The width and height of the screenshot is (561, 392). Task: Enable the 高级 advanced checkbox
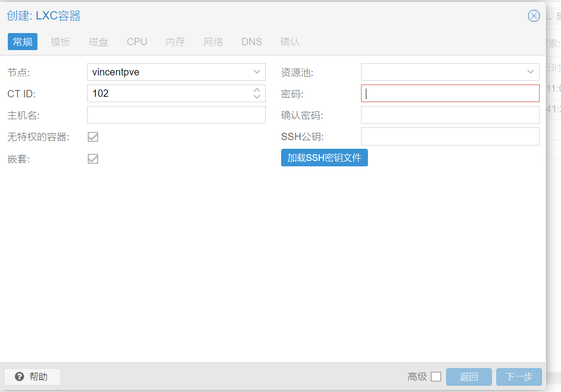(436, 376)
